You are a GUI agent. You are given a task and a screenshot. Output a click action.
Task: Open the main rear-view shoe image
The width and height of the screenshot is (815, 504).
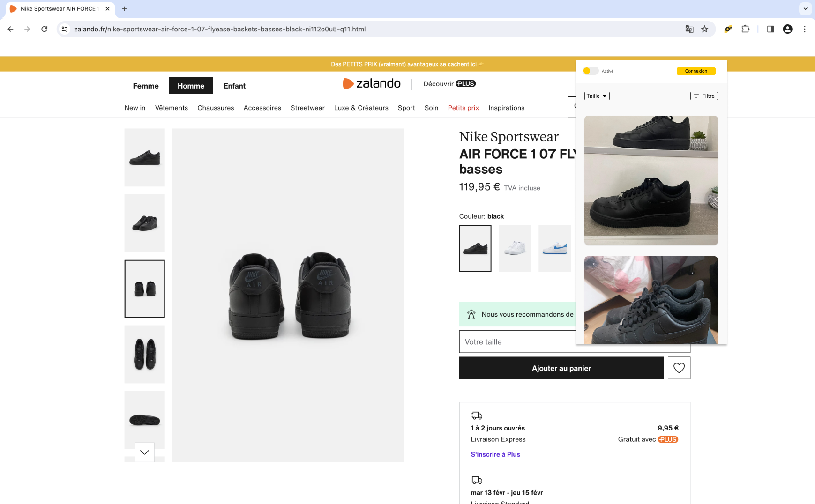click(x=288, y=296)
